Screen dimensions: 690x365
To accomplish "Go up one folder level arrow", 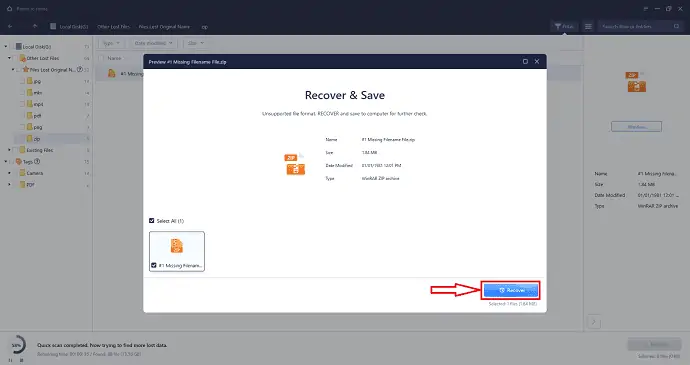I will [x=35, y=26].
